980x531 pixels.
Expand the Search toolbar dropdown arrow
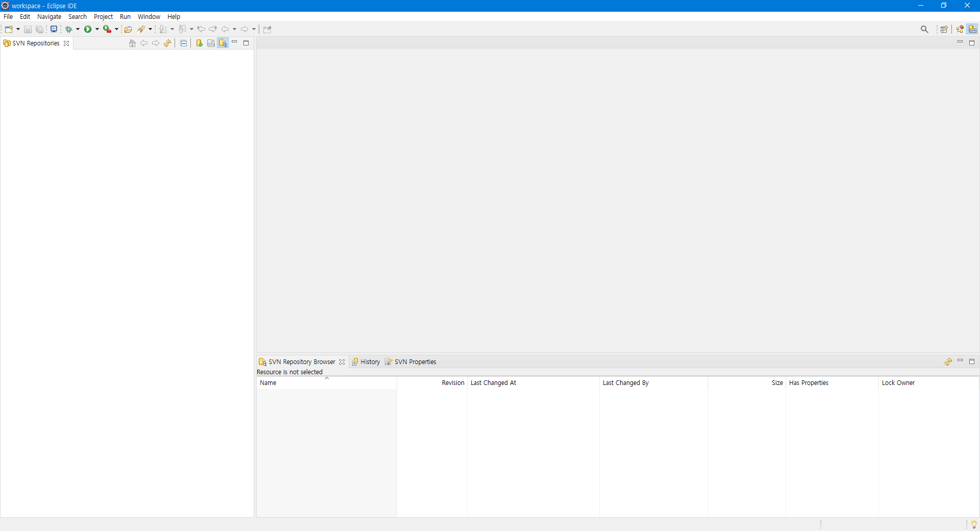150,29
